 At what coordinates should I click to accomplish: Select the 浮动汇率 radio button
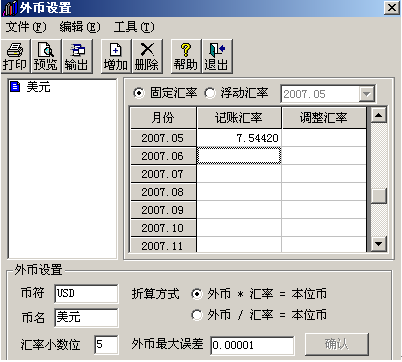click(x=210, y=93)
